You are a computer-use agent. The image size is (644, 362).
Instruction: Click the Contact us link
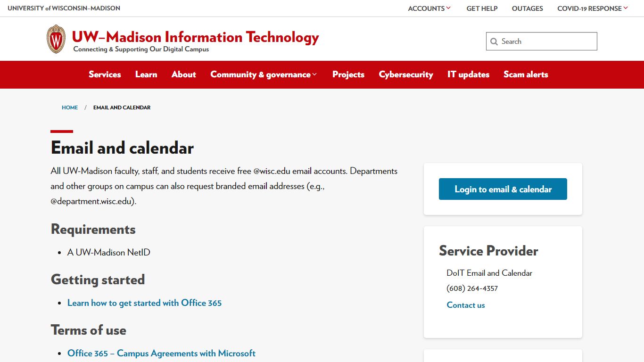coord(466,305)
